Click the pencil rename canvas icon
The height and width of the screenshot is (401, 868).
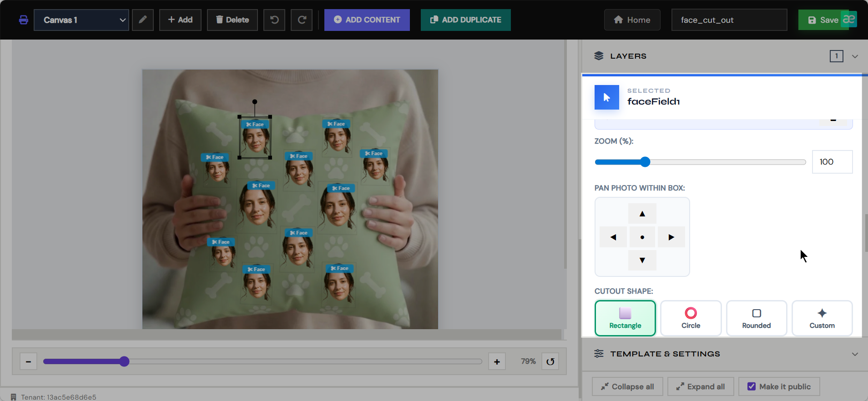[143, 20]
